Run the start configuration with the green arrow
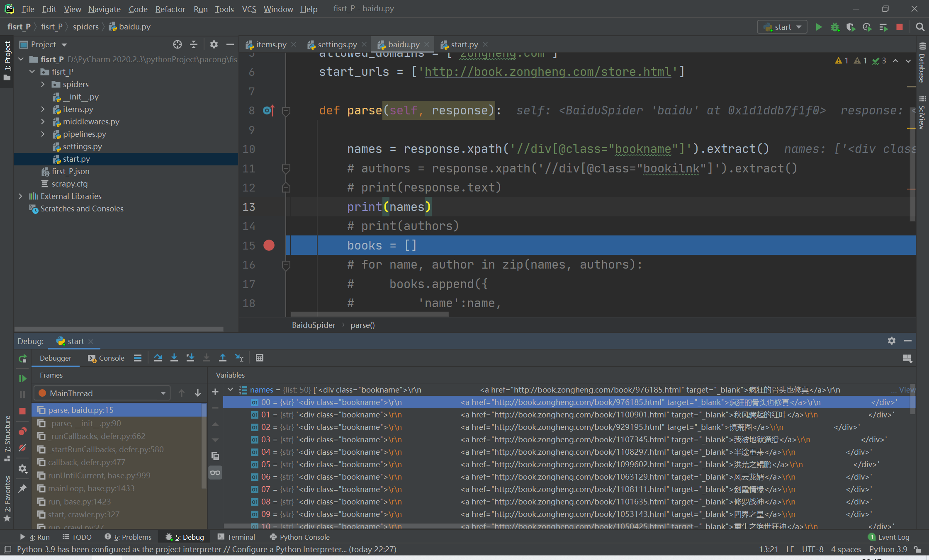 [x=819, y=27]
